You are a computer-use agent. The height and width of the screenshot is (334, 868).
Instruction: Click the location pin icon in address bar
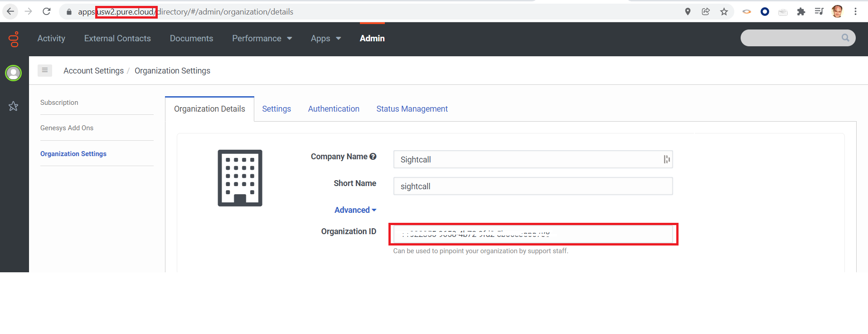688,11
